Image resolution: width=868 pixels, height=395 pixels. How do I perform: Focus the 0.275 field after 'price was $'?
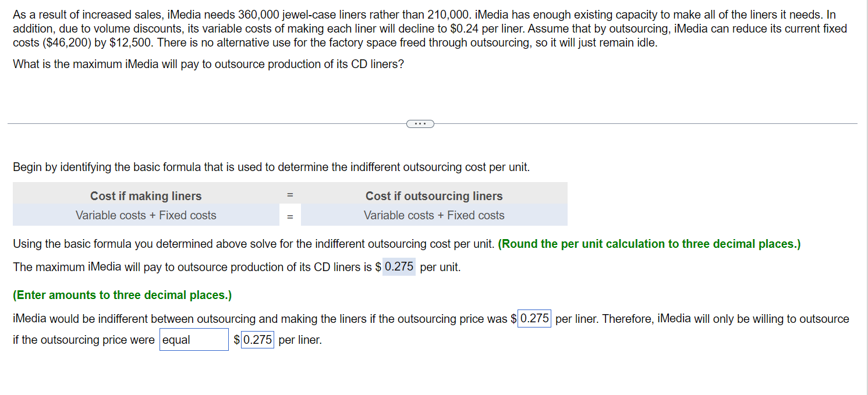click(x=534, y=319)
